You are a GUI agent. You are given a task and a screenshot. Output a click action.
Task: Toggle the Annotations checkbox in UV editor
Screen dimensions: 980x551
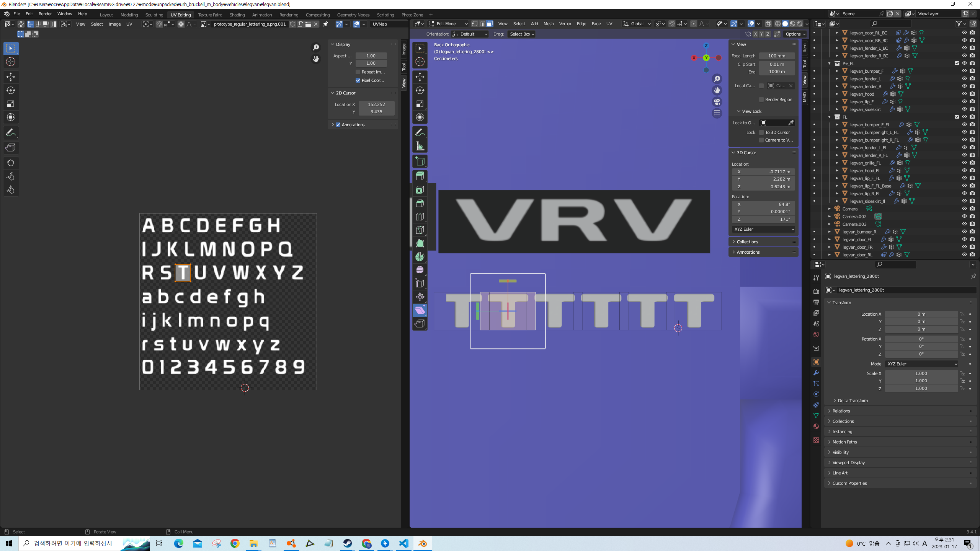[338, 125]
